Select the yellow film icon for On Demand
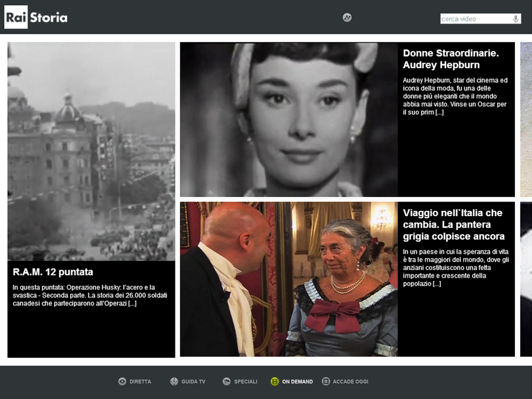 pos(274,381)
